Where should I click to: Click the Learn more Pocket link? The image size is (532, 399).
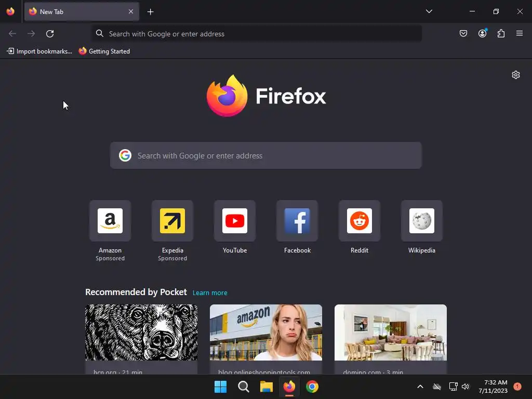pos(210,293)
